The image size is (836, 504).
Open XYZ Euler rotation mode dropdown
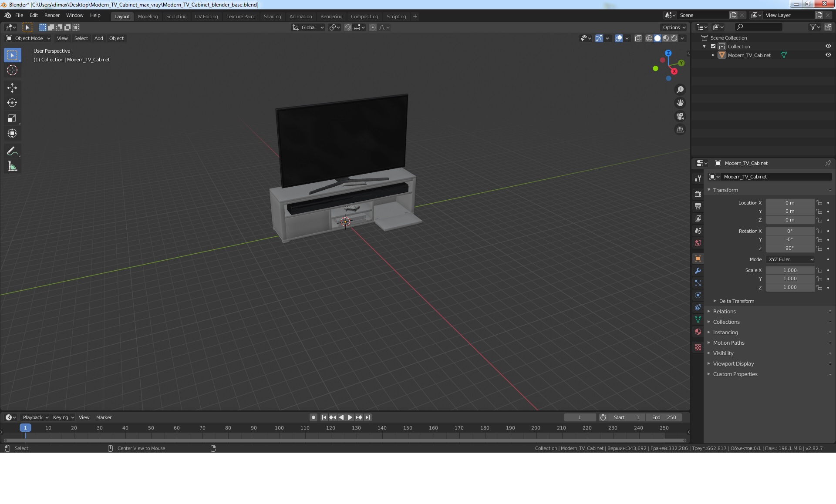790,259
